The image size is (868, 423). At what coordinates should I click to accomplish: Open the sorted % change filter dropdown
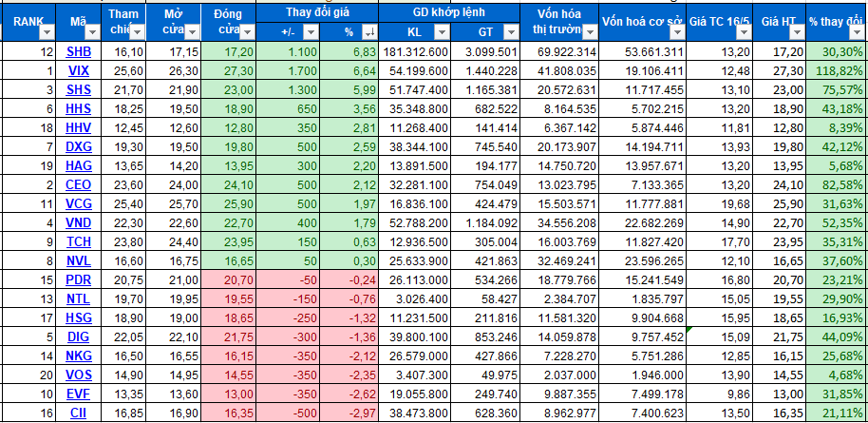point(369,33)
